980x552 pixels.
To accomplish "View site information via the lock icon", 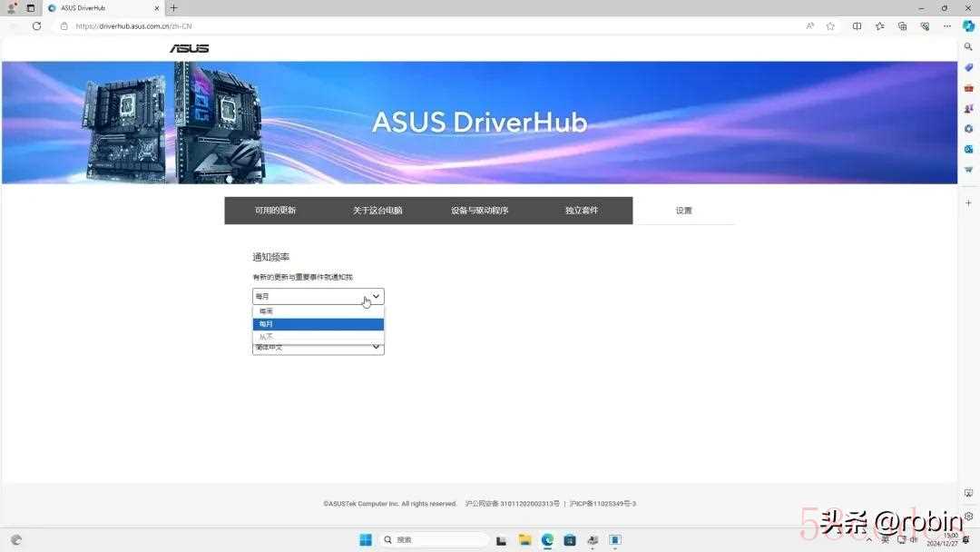I will coord(64,26).
